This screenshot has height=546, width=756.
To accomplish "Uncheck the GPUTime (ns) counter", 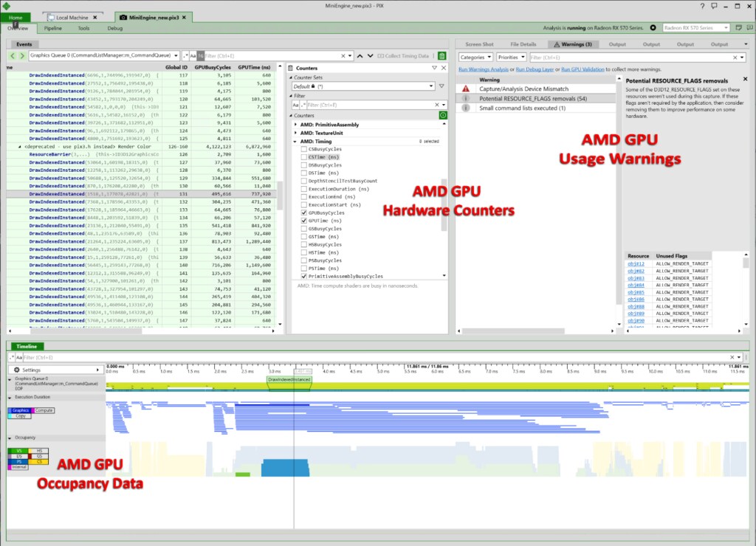I will (x=303, y=221).
